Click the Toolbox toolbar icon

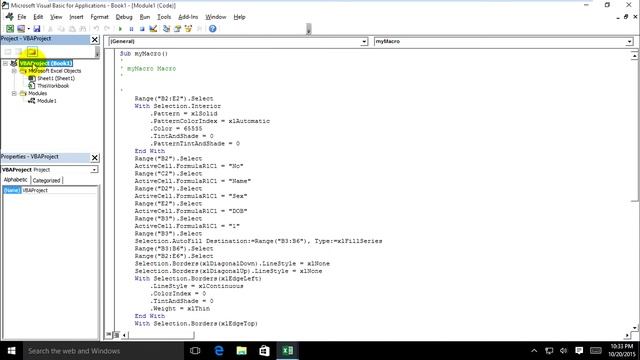pos(199,29)
